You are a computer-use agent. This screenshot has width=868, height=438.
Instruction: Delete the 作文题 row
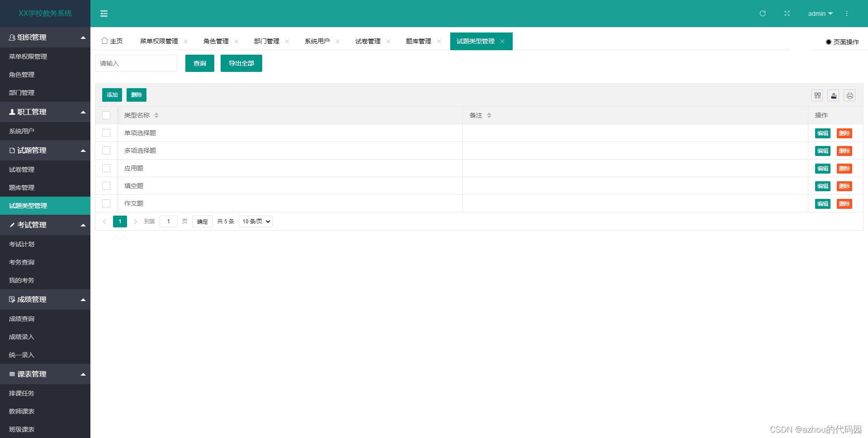tap(844, 204)
